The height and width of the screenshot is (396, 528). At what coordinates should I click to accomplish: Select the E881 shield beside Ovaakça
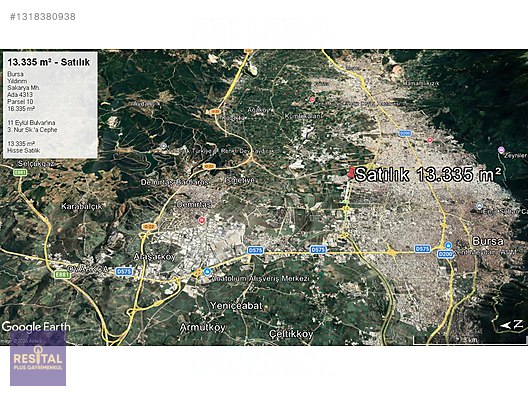coord(62,274)
